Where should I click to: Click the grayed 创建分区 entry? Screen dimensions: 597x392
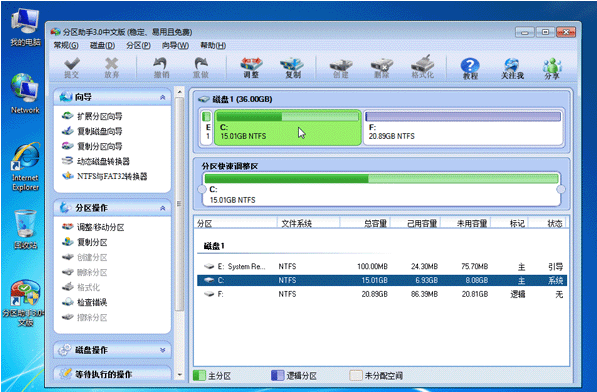(x=85, y=257)
